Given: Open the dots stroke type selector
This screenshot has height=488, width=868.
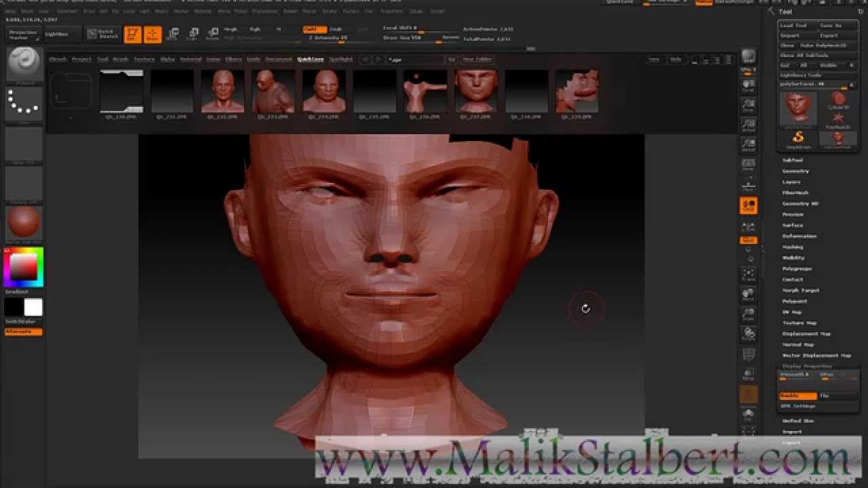Looking at the screenshot, I should tap(24, 104).
